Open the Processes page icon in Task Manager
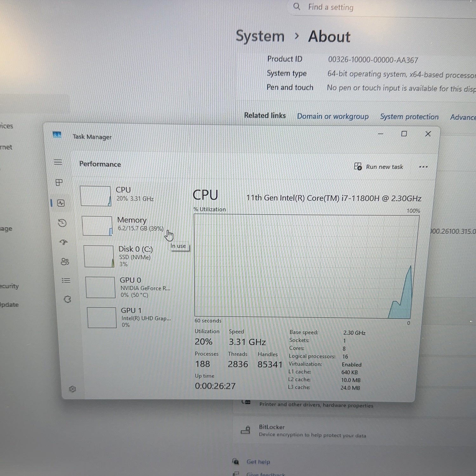 pos(59,182)
